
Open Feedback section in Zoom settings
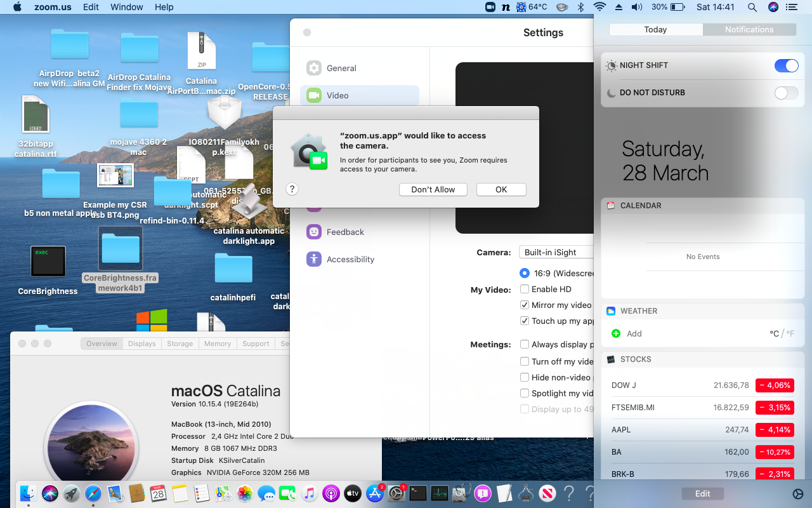tap(360, 232)
